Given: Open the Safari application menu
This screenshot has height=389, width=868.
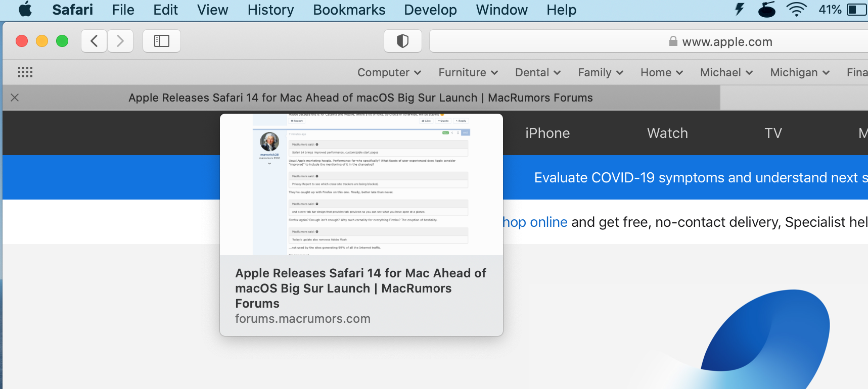Looking at the screenshot, I should click(73, 10).
